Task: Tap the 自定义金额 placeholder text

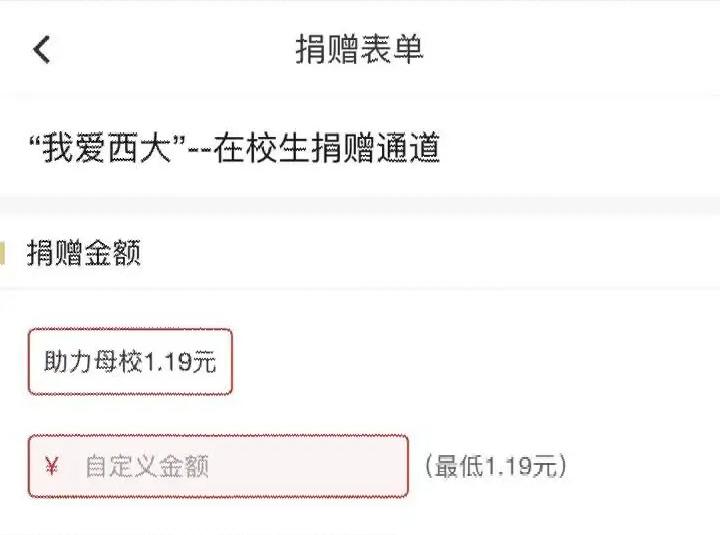Action: (x=146, y=467)
